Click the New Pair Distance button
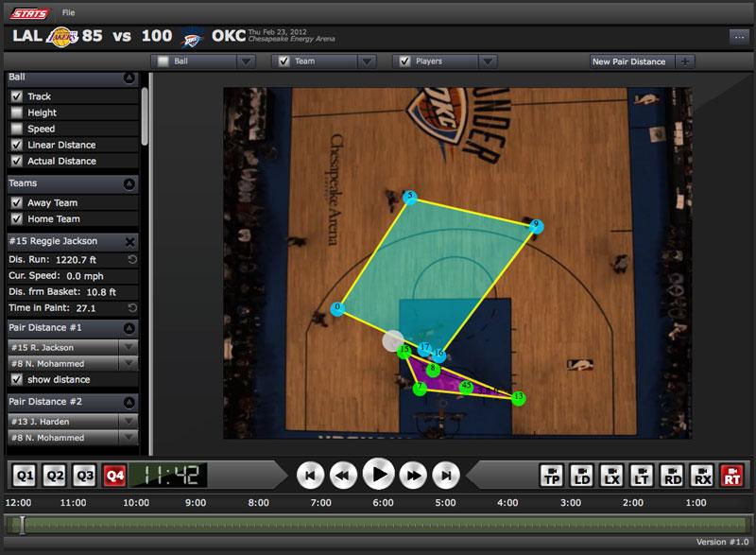Image resolution: width=756 pixels, height=555 pixels. pos(628,61)
